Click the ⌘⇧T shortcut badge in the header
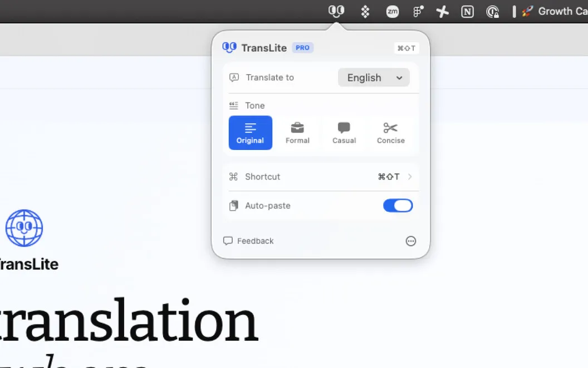588x368 pixels. pyautogui.click(x=406, y=48)
